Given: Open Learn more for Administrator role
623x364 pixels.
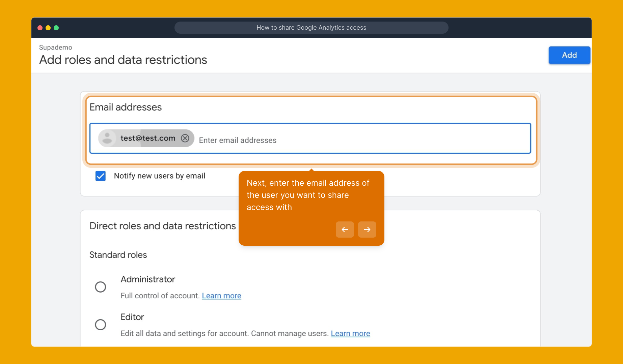Looking at the screenshot, I should pyautogui.click(x=221, y=296).
